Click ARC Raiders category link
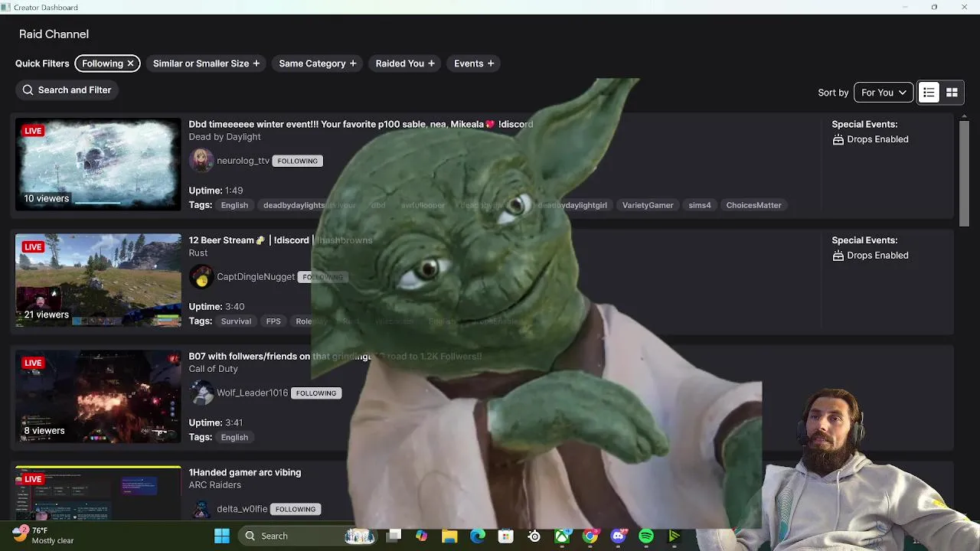Screen dimensions: 980x551 coord(215,485)
